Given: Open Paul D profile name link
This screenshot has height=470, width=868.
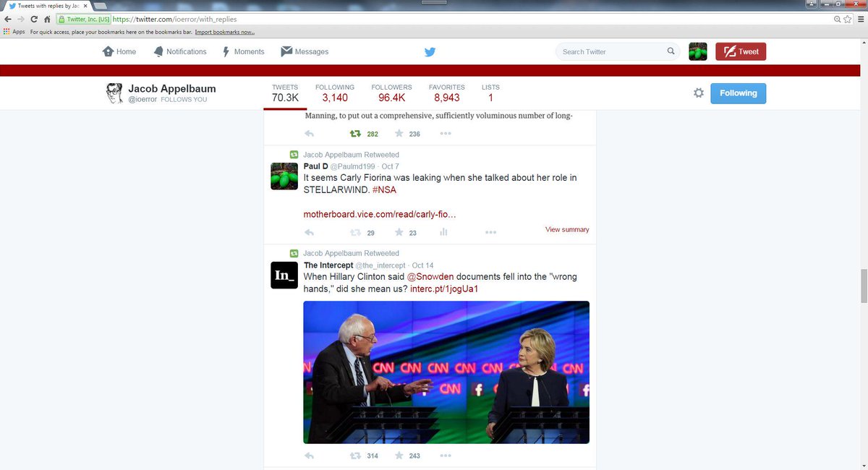Looking at the screenshot, I should coord(315,166).
